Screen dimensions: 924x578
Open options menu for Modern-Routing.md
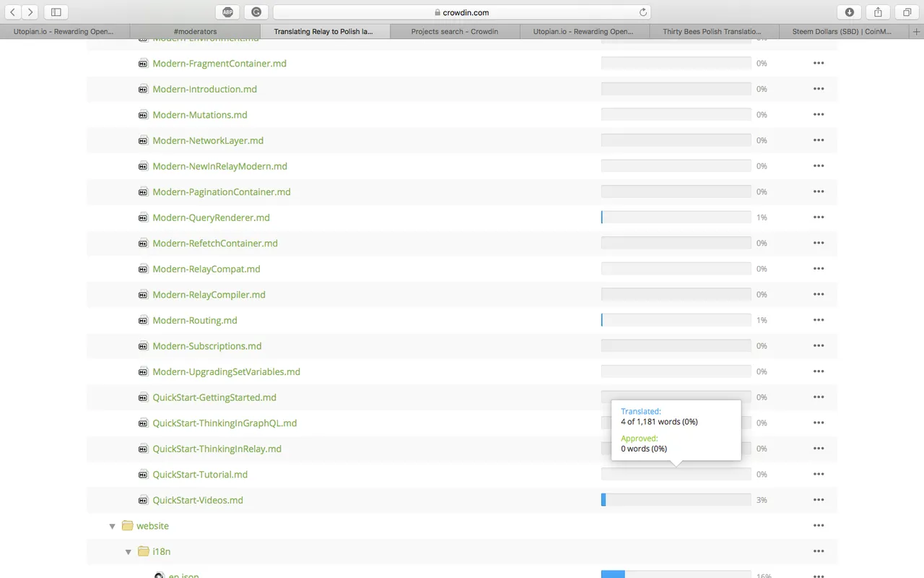819,320
